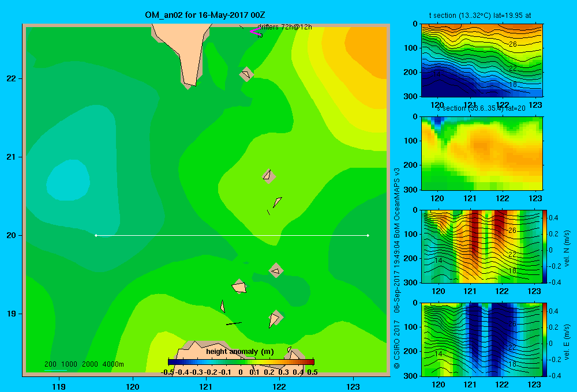Click the 0.4 tick on vel. N colorbar
This screenshot has width=577, height=392.
[553, 218]
